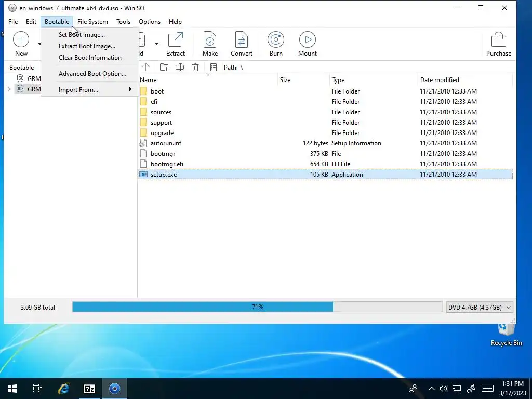Open the Help menu
Image resolution: width=532 pixels, height=399 pixels.
(x=175, y=22)
